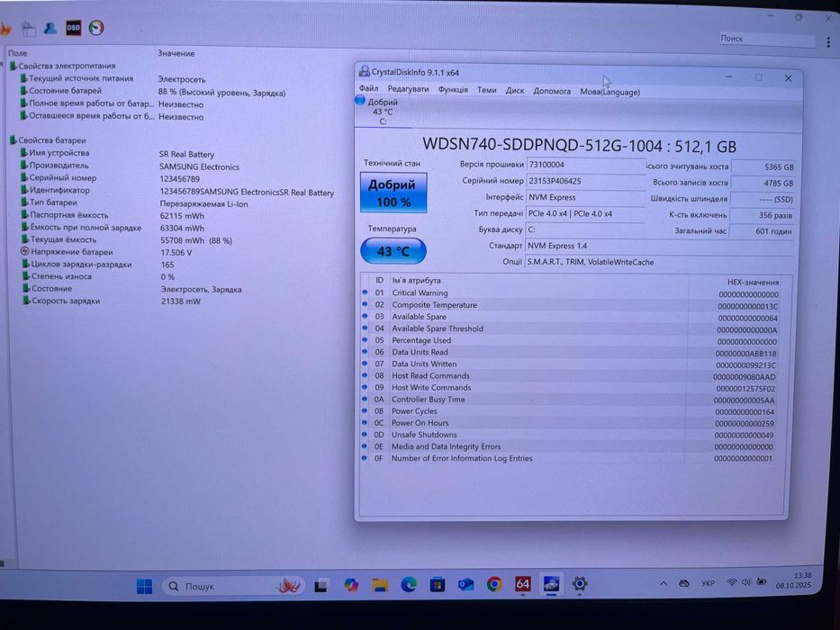Click the Поиск search field in AIDA64
Image resolution: width=840 pixels, height=630 pixels.
click(x=766, y=39)
